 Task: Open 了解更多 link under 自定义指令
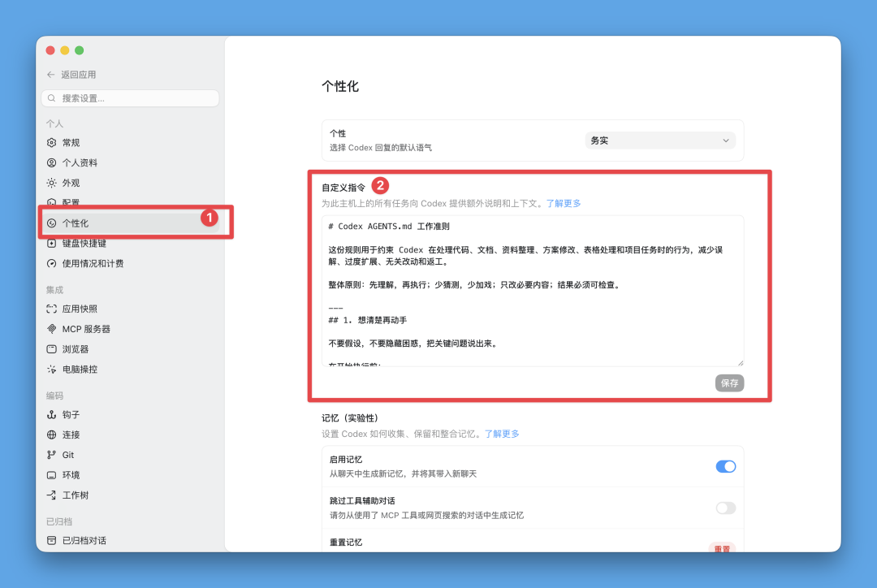[564, 203]
